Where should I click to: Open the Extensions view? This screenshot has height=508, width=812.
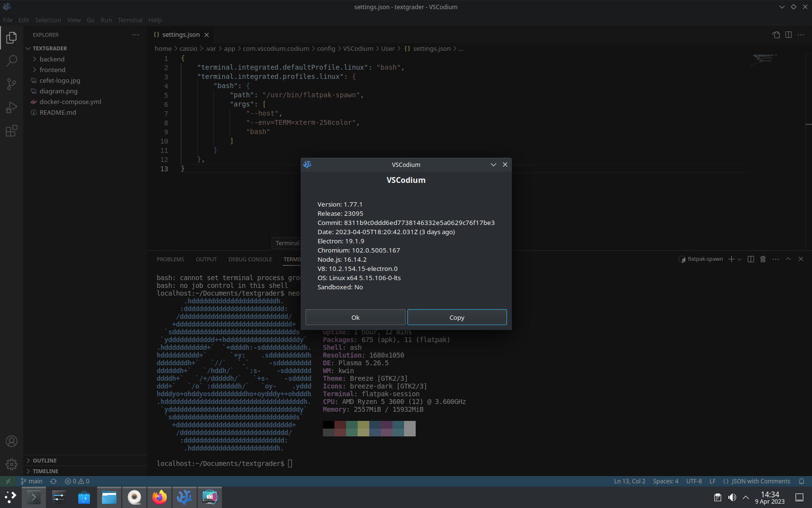[11, 131]
